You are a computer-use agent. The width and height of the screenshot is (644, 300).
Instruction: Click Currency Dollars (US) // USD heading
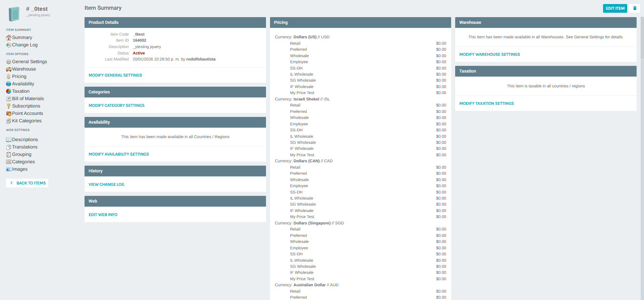coord(302,37)
